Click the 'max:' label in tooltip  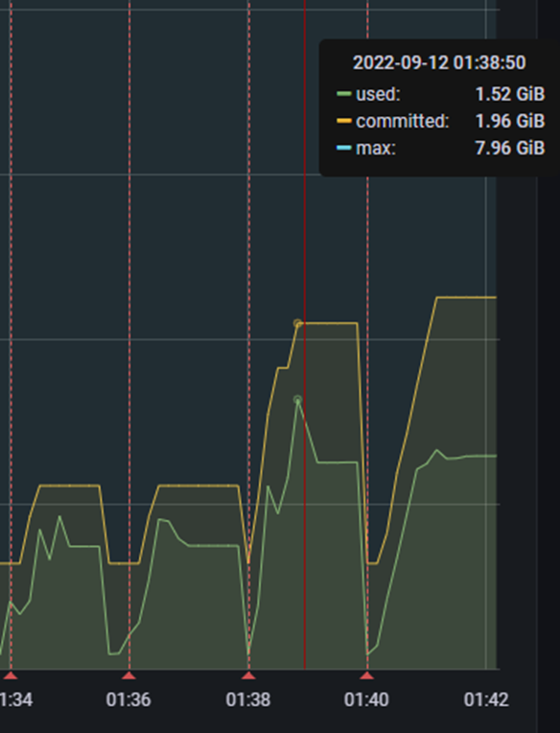click(376, 148)
